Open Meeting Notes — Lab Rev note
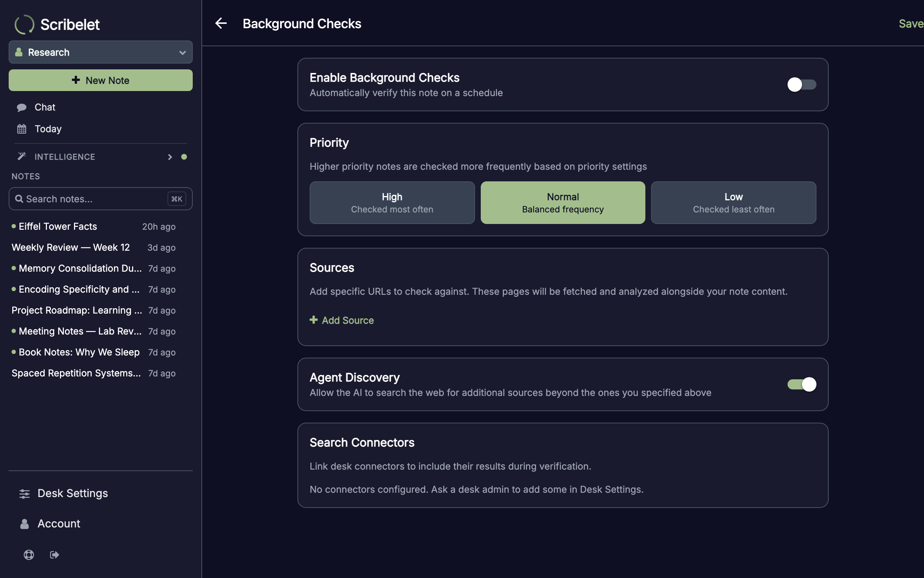 (x=93, y=331)
